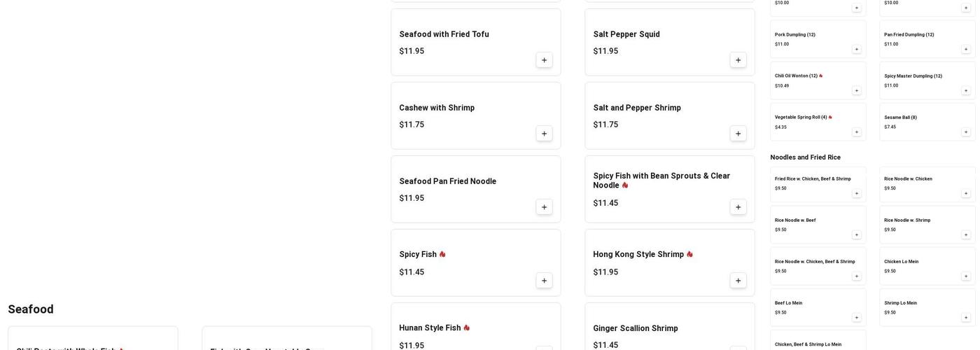The image size is (980, 350).
Task: Add Hong Kong Style Shrimp to order
Action: click(x=738, y=281)
